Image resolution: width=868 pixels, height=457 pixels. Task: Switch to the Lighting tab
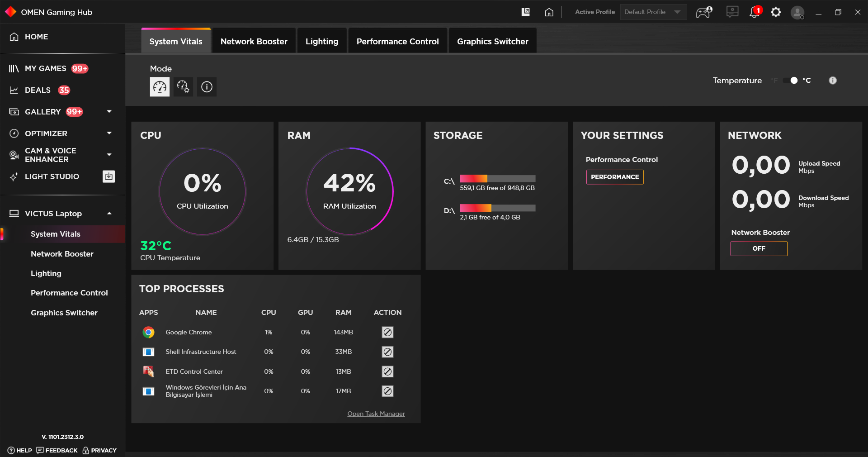(322, 41)
